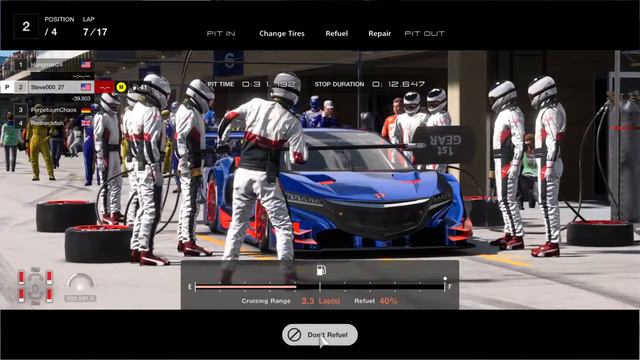Select the PIT OUT step label

tap(424, 33)
